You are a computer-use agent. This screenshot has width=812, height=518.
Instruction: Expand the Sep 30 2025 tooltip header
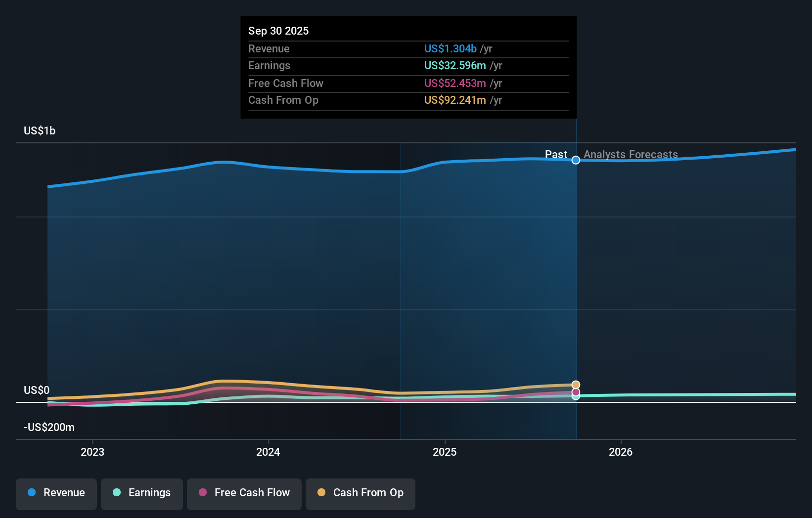click(278, 30)
